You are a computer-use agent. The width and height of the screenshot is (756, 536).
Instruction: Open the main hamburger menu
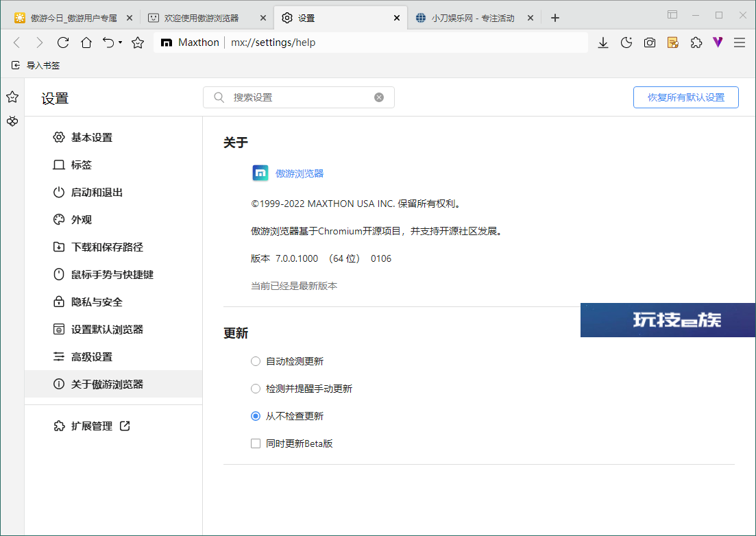pyautogui.click(x=740, y=43)
